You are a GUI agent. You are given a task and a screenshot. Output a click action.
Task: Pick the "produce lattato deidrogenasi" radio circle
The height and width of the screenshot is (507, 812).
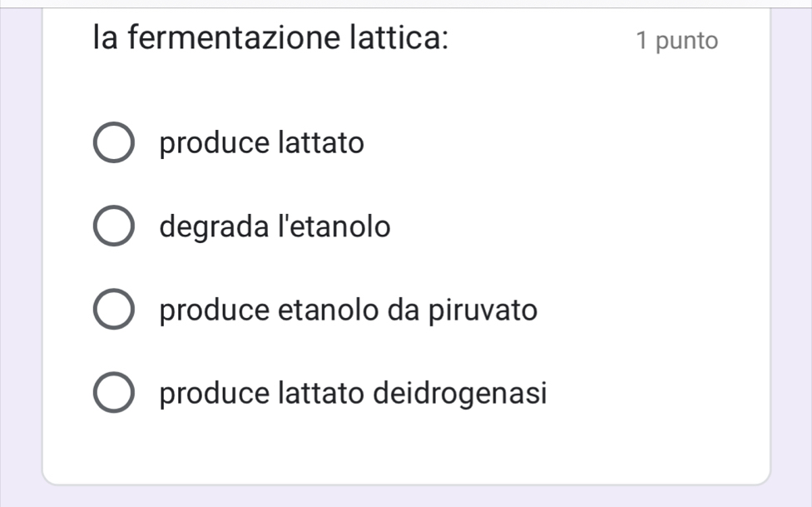(112, 393)
